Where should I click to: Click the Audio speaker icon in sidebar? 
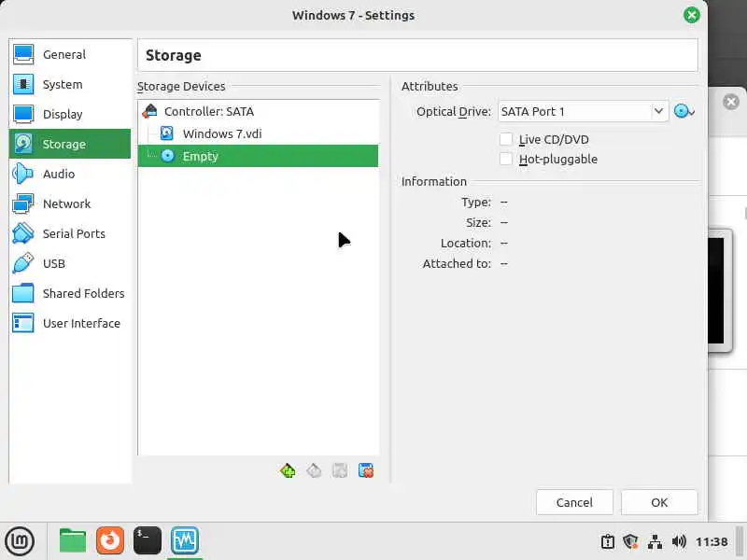(x=22, y=174)
